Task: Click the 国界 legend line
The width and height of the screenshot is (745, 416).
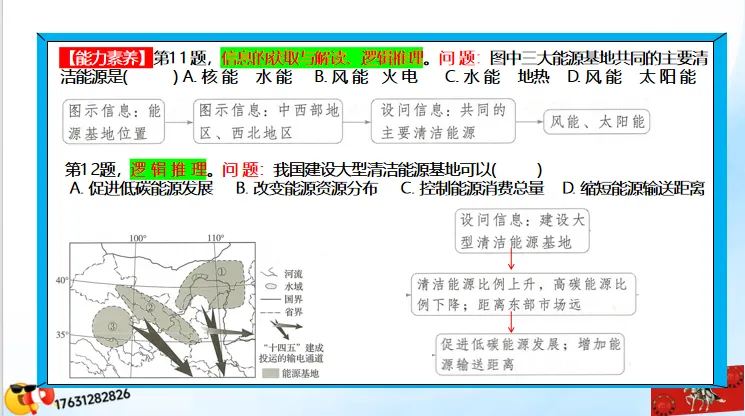Action: point(270,299)
